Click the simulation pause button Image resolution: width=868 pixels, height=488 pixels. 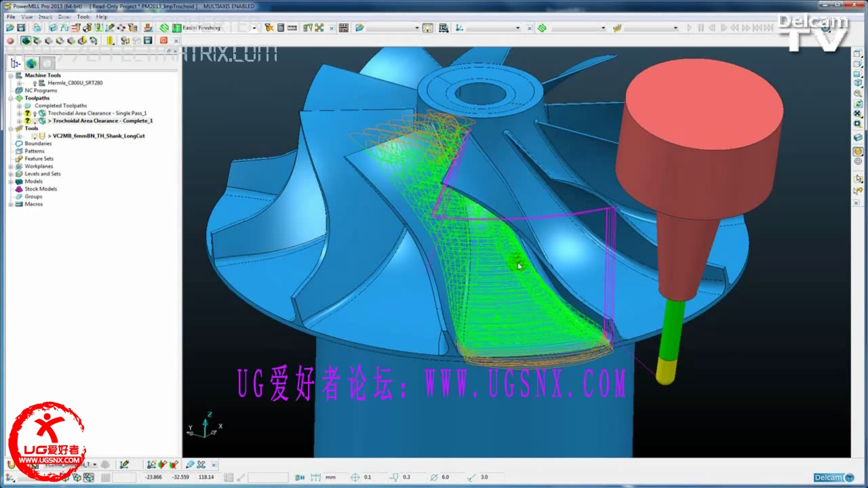pos(701,28)
